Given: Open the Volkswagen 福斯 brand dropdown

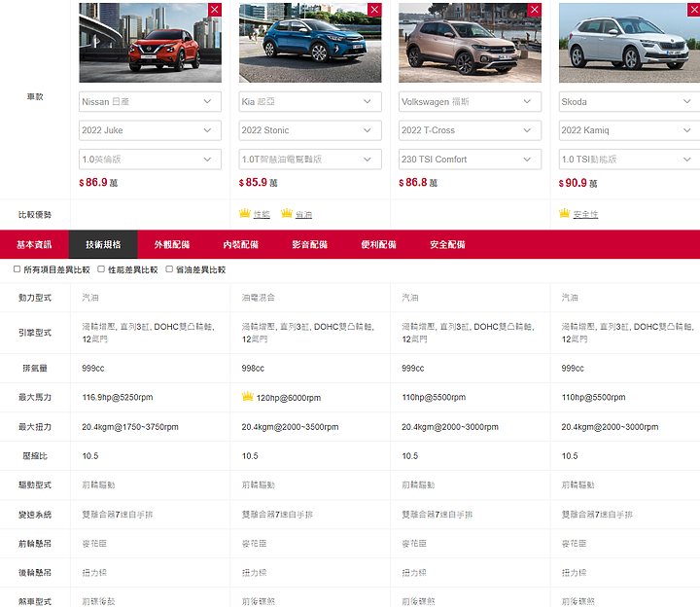Looking at the screenshot, I should click(470, 102).
